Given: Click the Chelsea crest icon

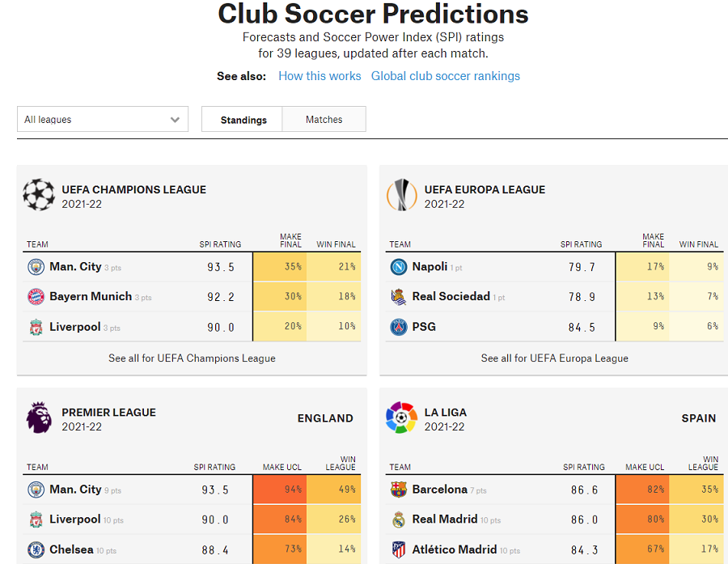Looking at the screenshot, I should click(x=36, y=549).
